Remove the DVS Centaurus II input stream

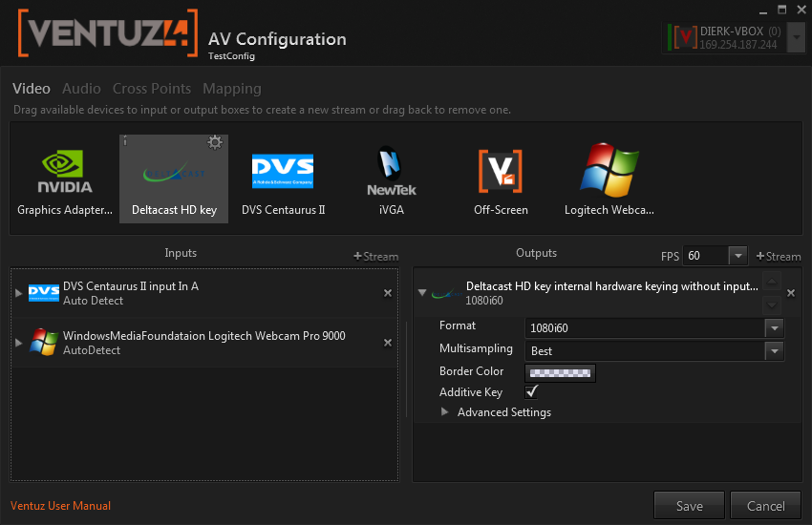[x=388, y=293]
